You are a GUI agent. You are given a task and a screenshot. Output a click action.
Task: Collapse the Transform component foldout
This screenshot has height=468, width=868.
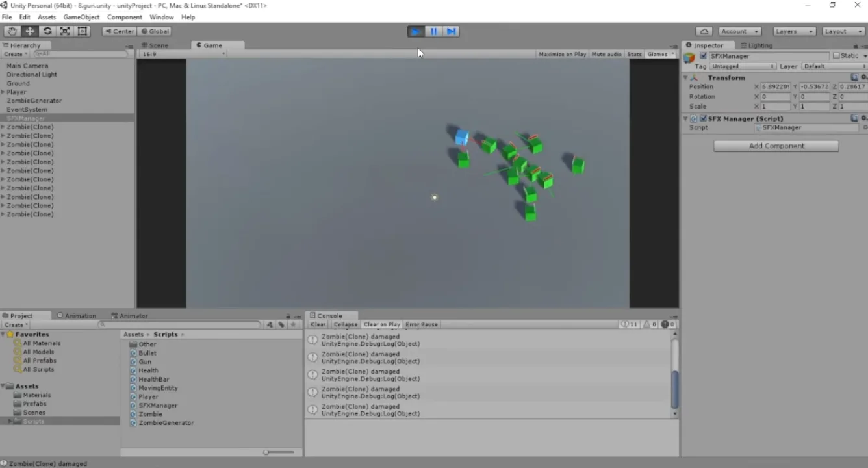pos(685,77)
